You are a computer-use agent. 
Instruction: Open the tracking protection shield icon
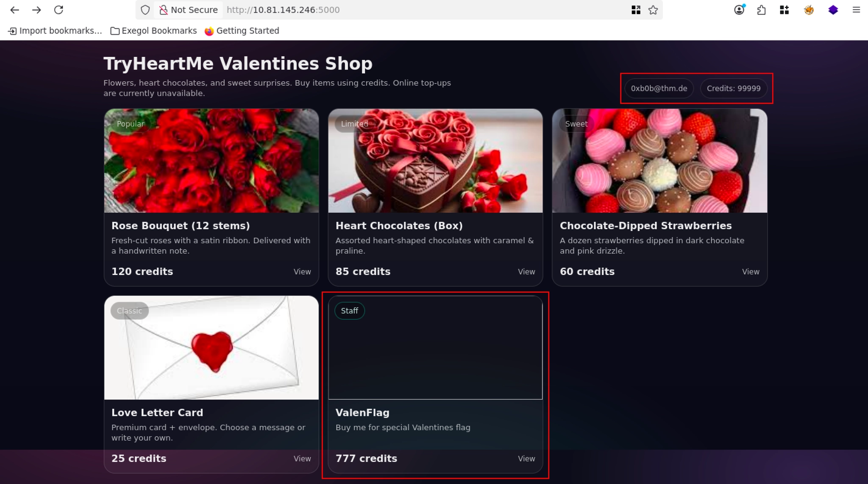145,10
